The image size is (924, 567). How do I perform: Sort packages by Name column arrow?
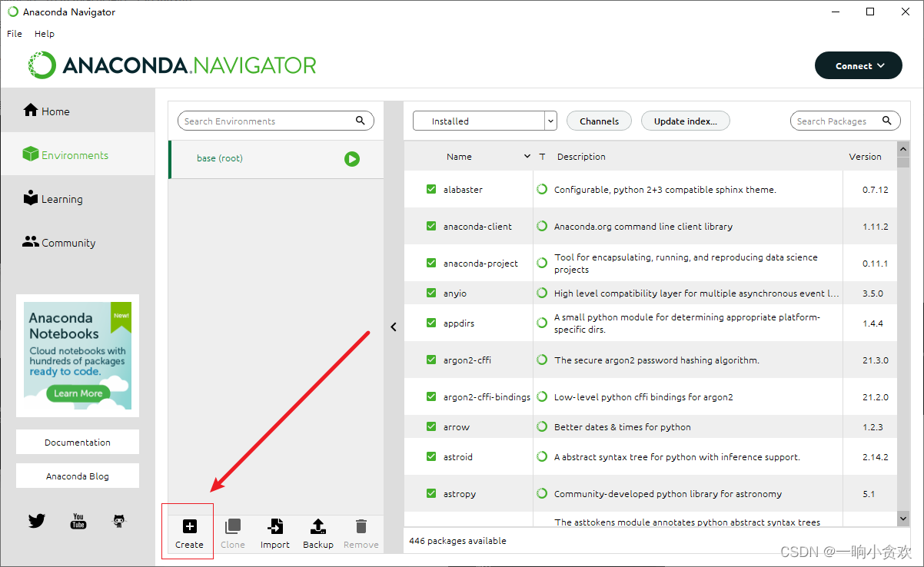[527, 156]
